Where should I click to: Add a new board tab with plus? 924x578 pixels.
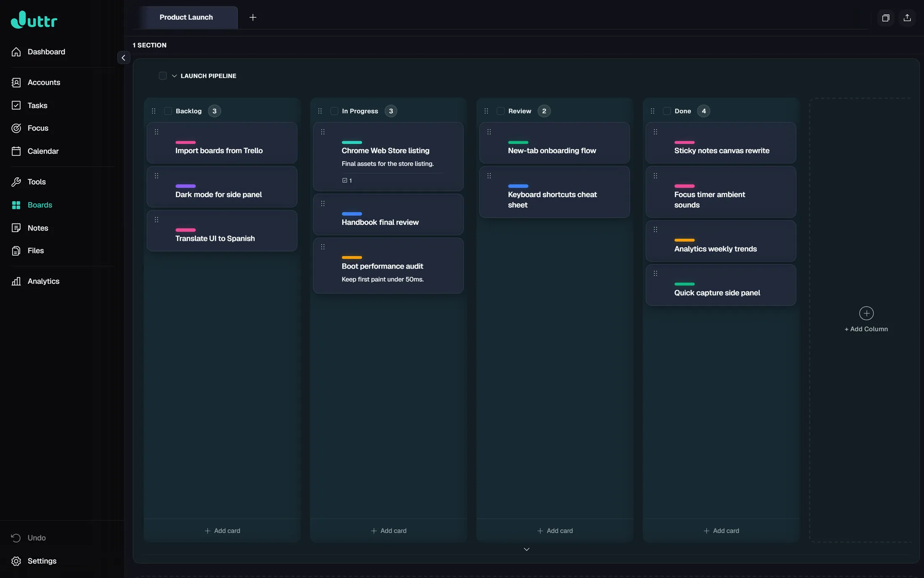(253, 17)
